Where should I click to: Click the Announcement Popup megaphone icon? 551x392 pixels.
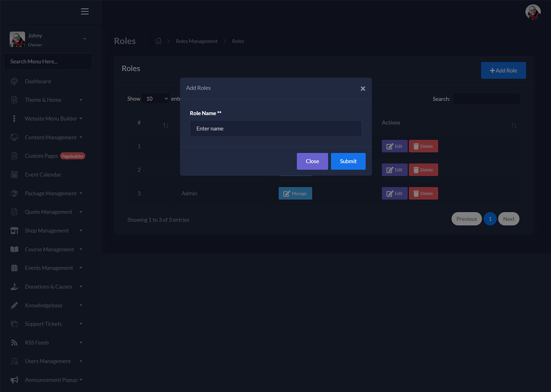(x=15, y=380)
